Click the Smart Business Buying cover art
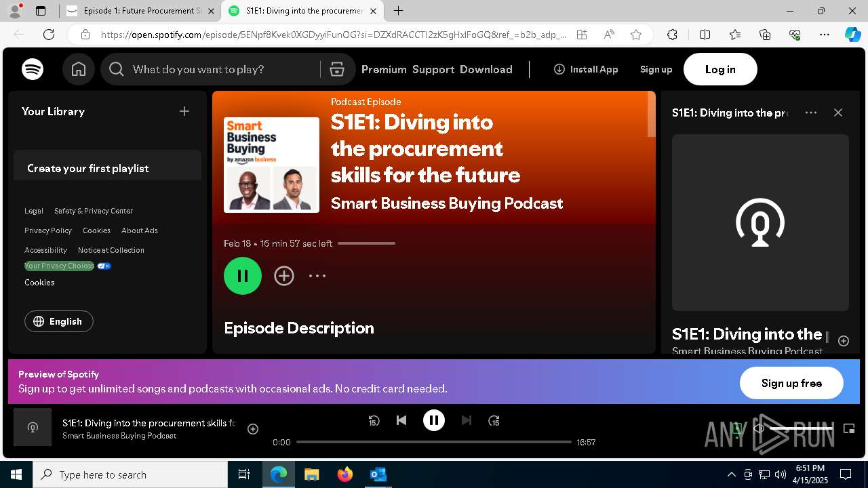The height and width of the screenshot is (488, 868). point(271,165)
